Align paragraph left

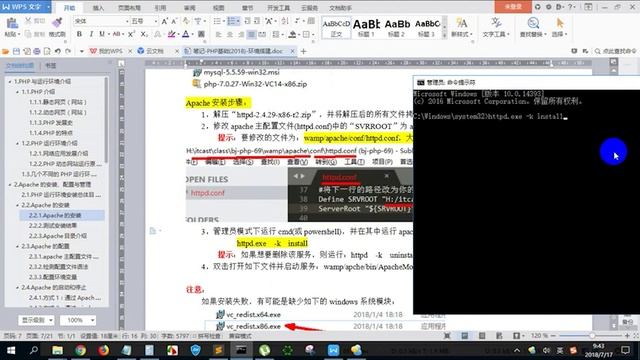coord(218,35)
